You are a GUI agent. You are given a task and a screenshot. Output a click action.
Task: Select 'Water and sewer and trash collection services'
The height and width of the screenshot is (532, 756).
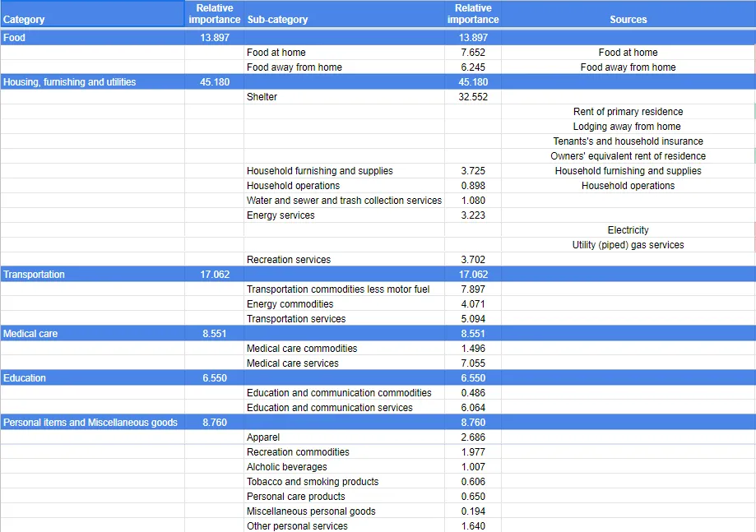tap(344, 201)
